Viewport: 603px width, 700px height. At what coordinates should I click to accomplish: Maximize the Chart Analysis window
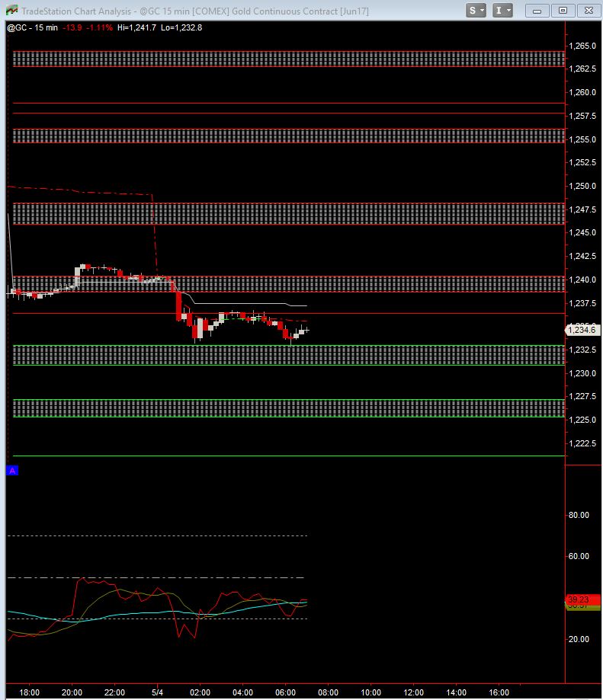(x=563, y=11)
